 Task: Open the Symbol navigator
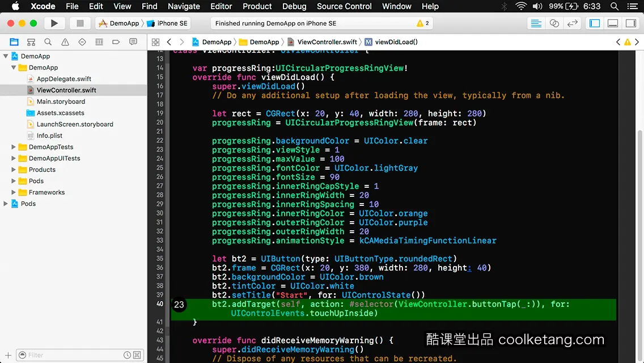31,42
